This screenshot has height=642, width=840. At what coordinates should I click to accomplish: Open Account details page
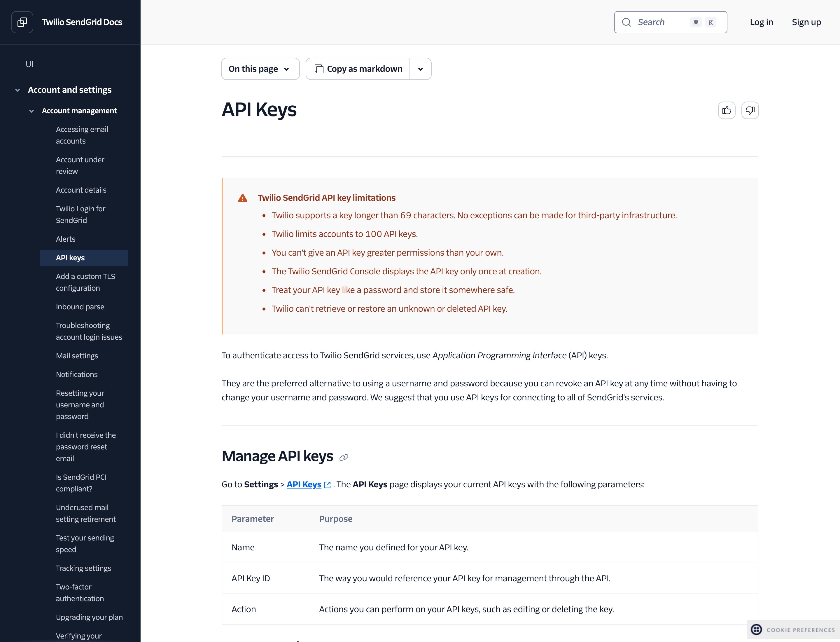(81, 190)
